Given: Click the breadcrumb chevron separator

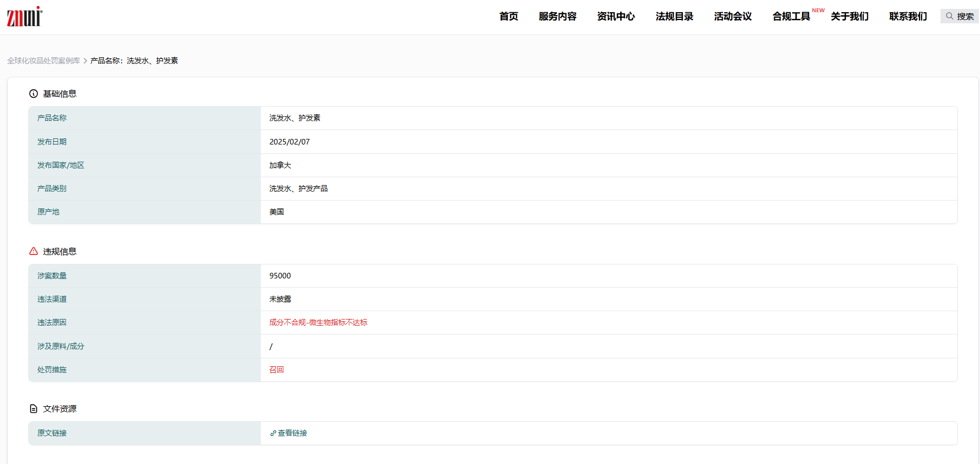Looking at the screenshot, I should point(85,61).
